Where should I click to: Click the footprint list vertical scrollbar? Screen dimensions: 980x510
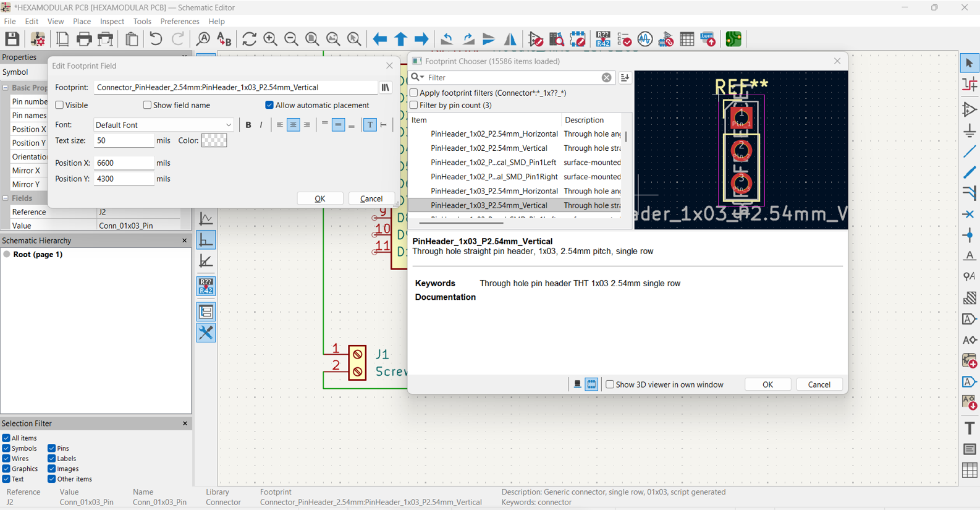626,136
